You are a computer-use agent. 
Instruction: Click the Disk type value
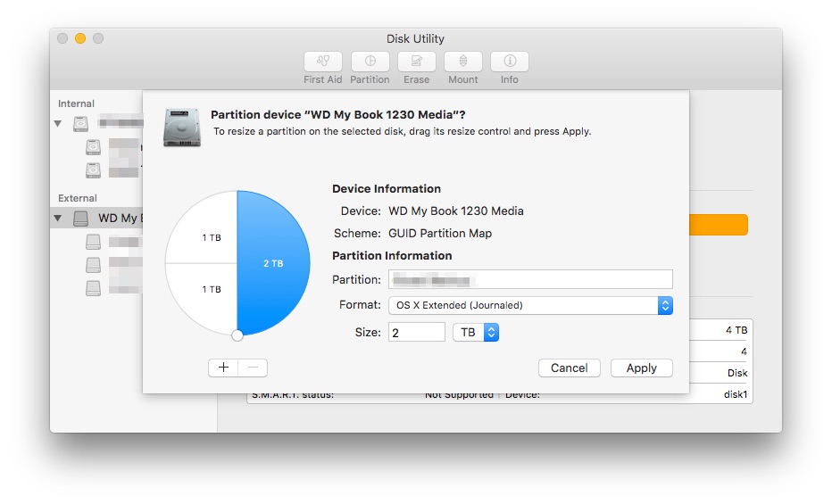coord(737,373)
